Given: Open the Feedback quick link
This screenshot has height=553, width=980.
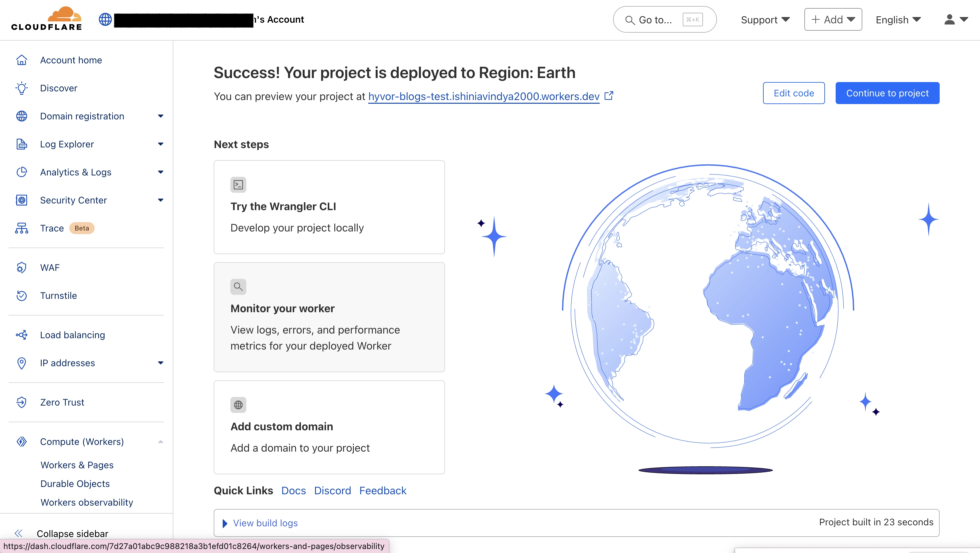Looking at the screenshot, I should coord(383,491).
